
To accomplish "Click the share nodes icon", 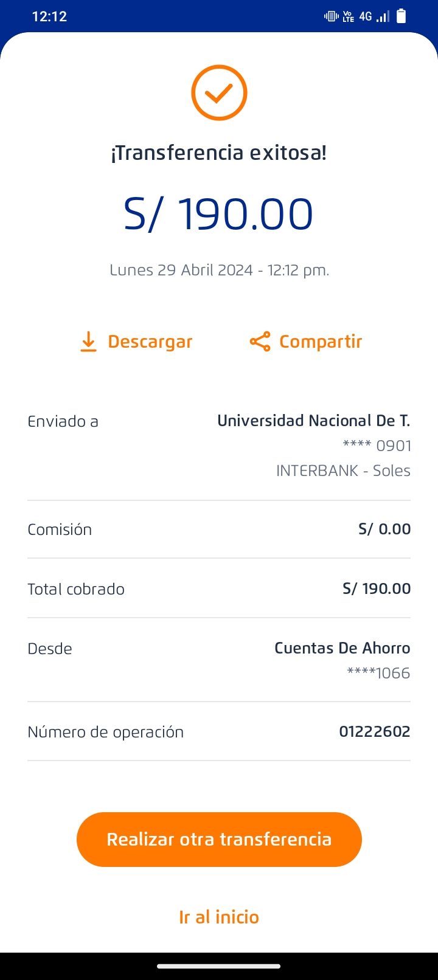I will point(260,342).
